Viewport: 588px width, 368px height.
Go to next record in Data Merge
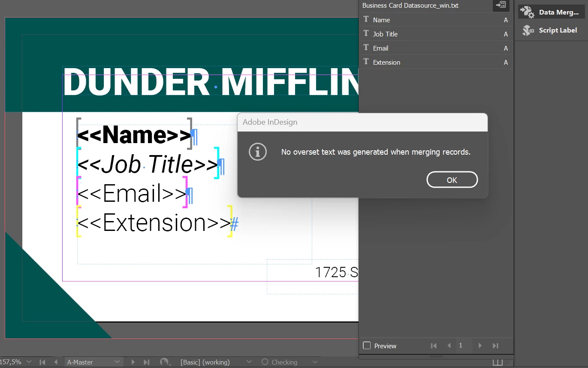[x=480, y=346]
